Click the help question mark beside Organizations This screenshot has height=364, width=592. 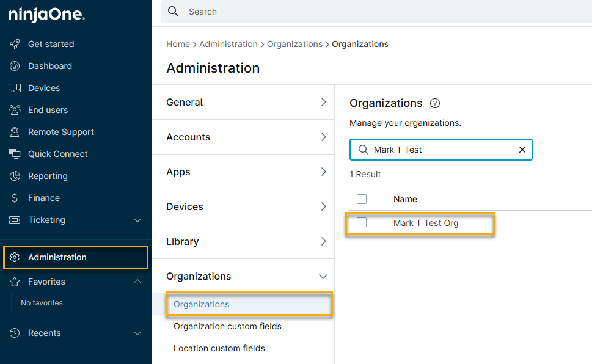[435, 103]
